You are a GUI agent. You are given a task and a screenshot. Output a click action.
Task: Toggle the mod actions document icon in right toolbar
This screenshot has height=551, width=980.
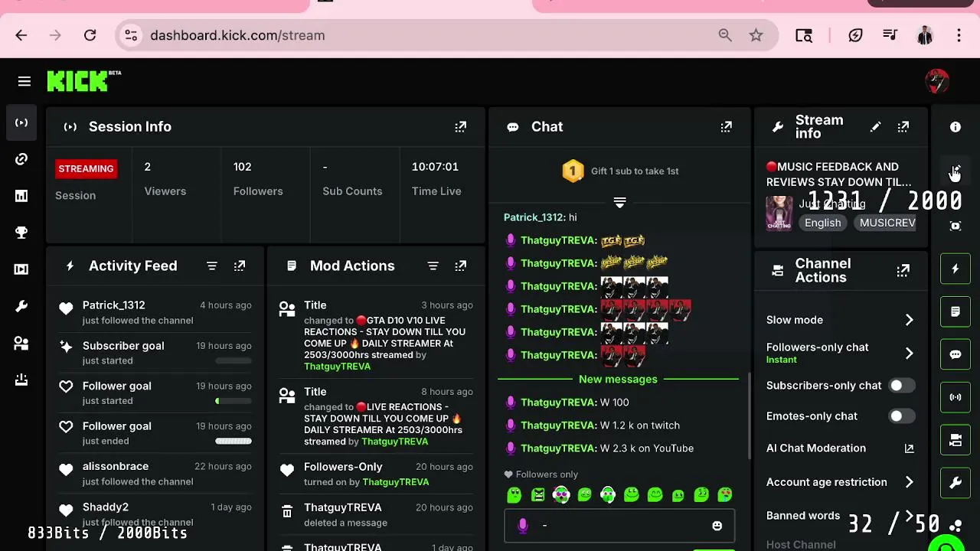(955, 312)
